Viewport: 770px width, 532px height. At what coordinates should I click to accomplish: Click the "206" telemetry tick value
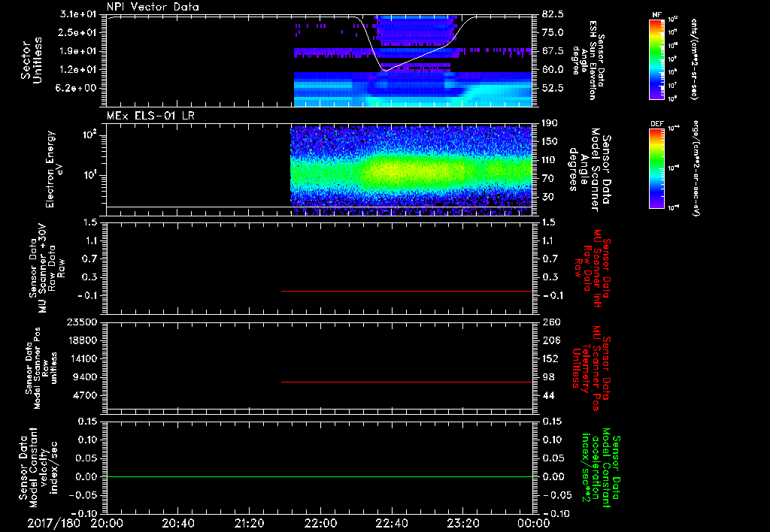tap(551, 340)
